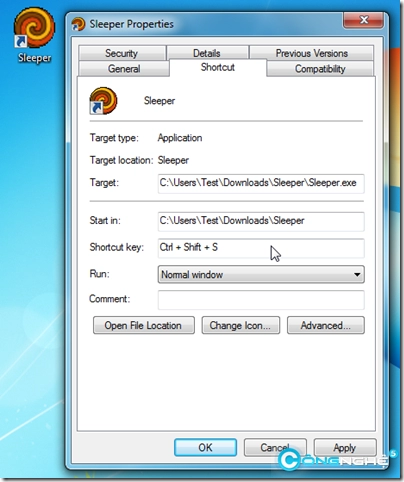Open the Run dropdown arrow
This screenshot has width=404, height=482.
pos(357,275)
